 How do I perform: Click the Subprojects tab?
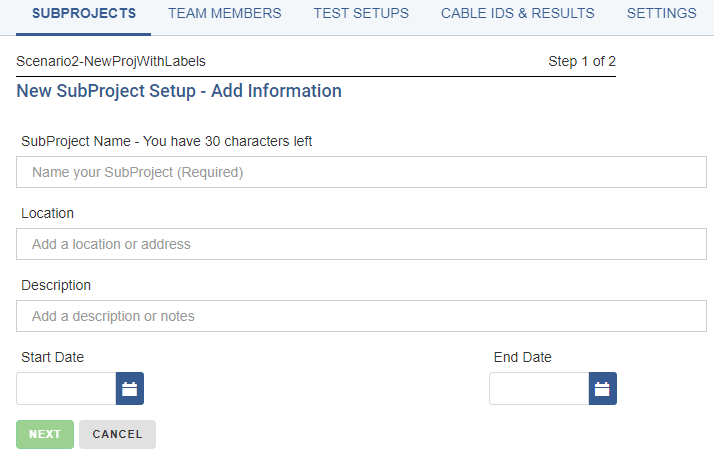pos(84,13)
